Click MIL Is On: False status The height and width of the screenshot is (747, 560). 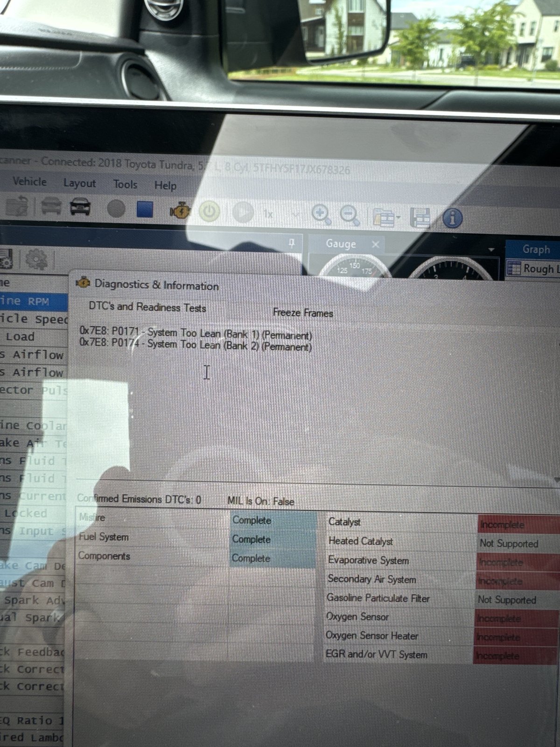(261, 501)
